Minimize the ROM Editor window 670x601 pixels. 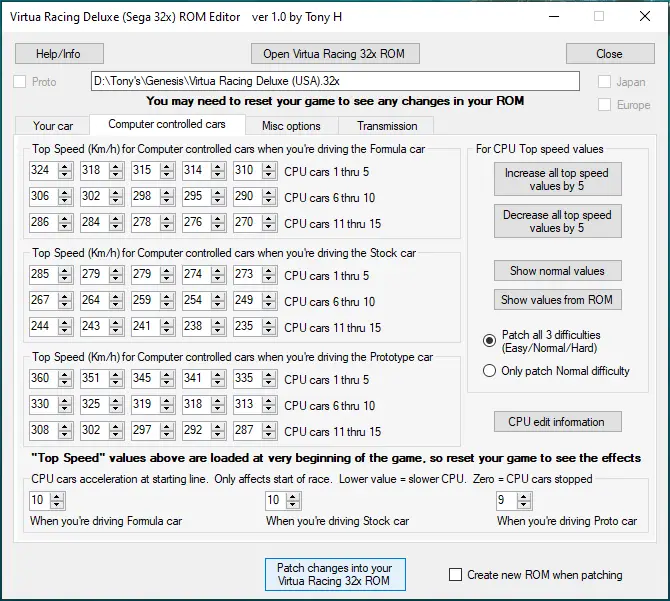point(554,17)
